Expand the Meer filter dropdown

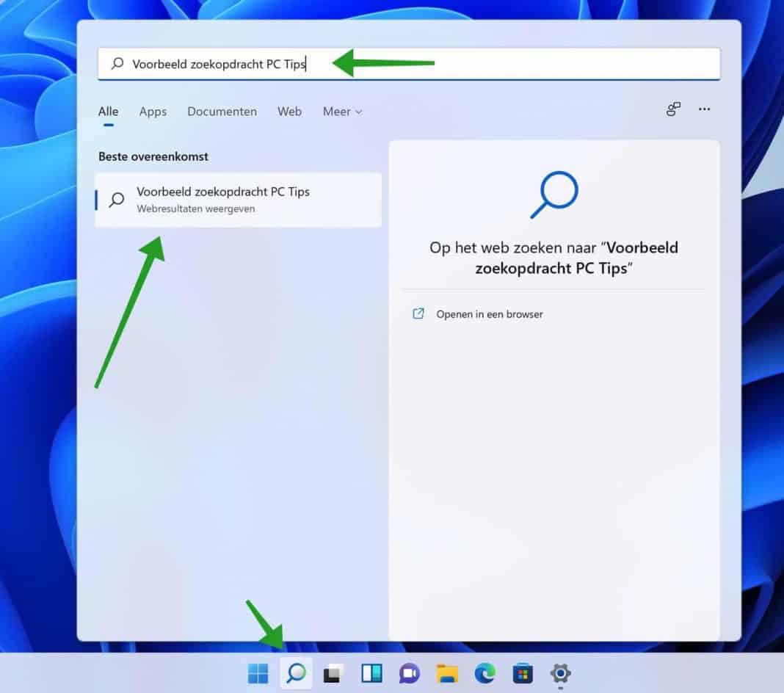point(341,112)
